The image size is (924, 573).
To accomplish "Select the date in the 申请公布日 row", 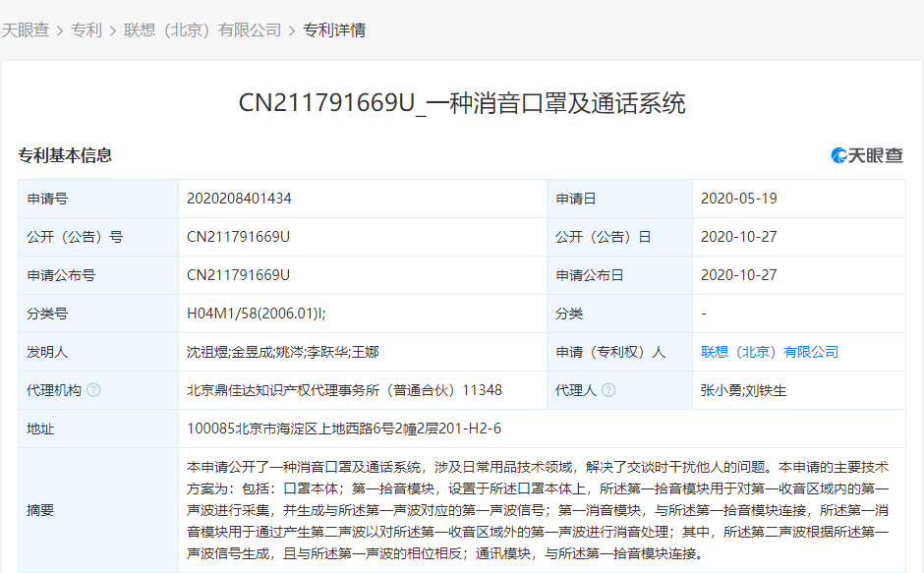I will click(739, 275).
